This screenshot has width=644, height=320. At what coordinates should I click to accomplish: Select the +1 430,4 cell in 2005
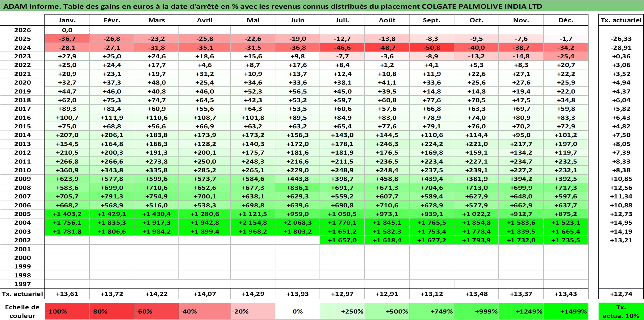[x=157, y=214]
